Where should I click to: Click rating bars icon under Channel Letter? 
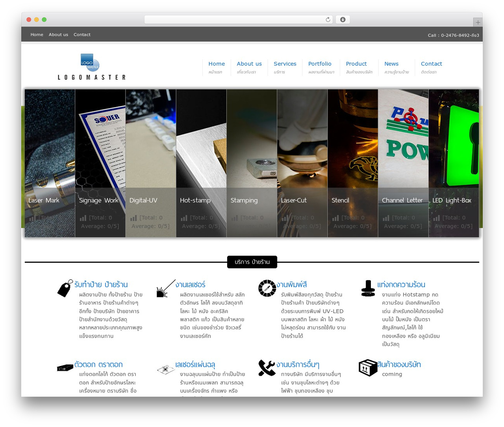point(386,218)
